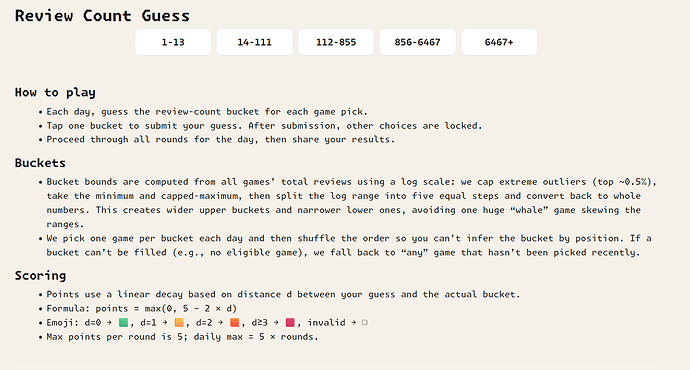Screen dimensions: 690x370
Task: Click the white invalid emoji square
Action: pos(364,323)
